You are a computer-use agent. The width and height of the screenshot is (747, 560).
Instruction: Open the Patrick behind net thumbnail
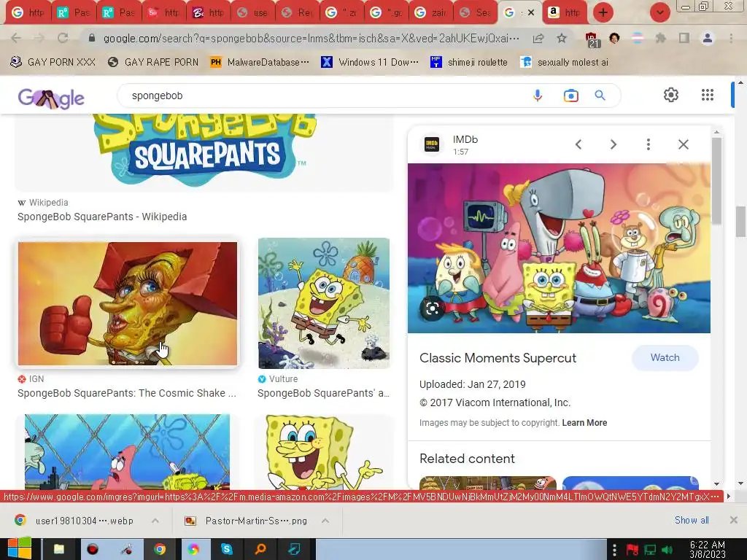127,452
